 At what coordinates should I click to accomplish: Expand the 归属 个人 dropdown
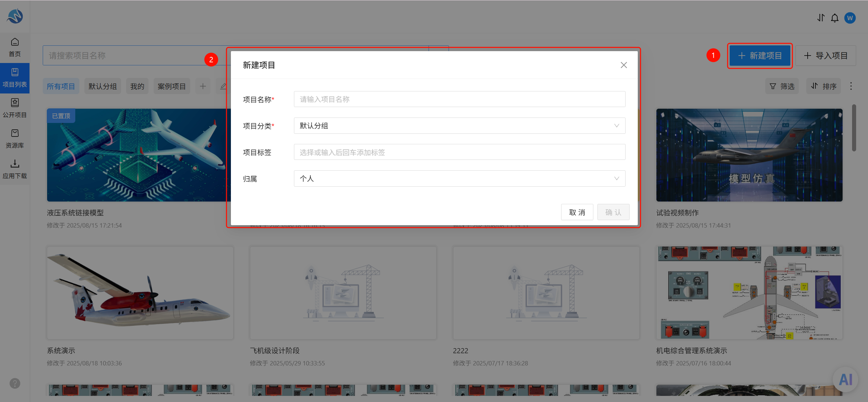pyautogui.click(x=459, y=178)
